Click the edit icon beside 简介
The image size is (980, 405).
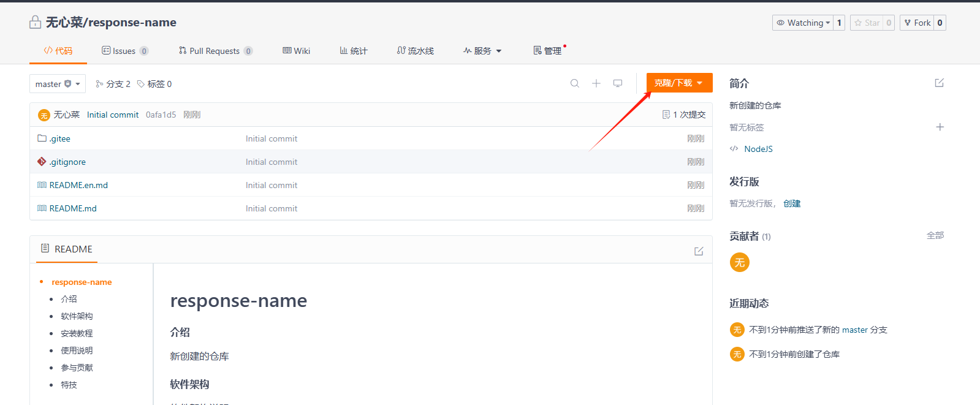pyautogui.click(x=939, y=83)
